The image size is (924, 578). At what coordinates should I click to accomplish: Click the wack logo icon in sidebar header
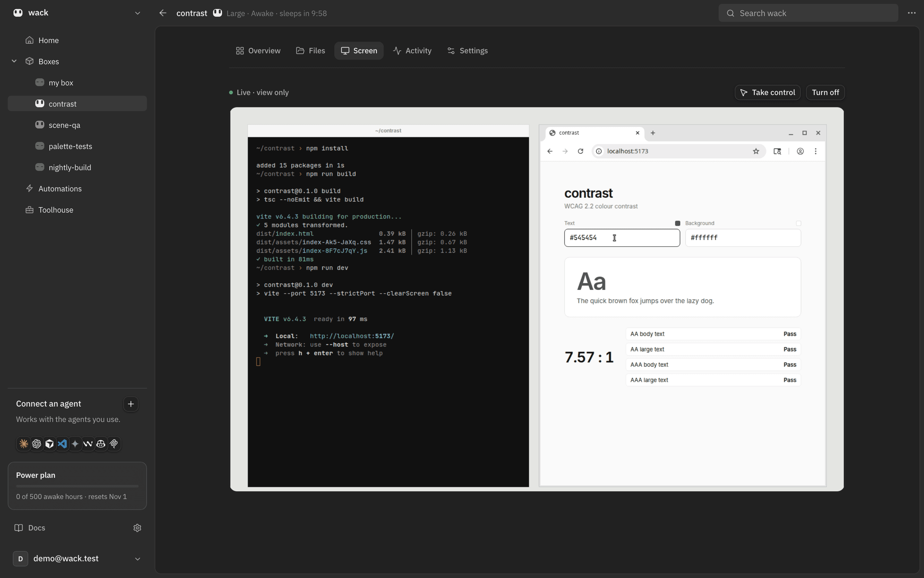[18, 13]
